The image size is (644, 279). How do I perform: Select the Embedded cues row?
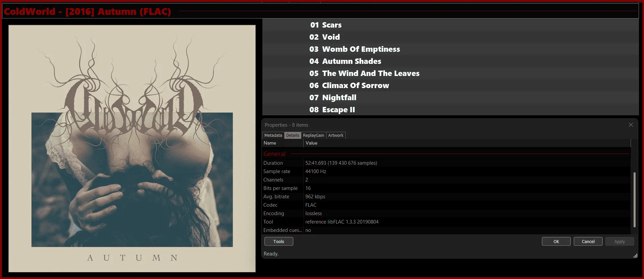(x=446, y=230)
